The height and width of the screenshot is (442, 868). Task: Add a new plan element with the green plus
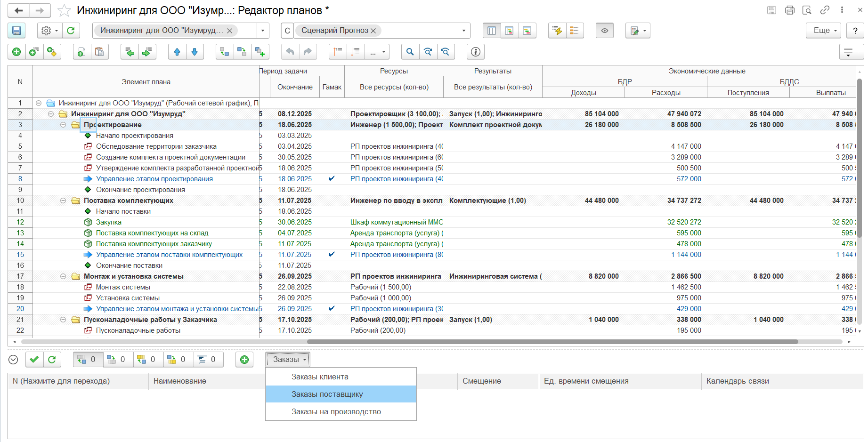pos(16,52)
